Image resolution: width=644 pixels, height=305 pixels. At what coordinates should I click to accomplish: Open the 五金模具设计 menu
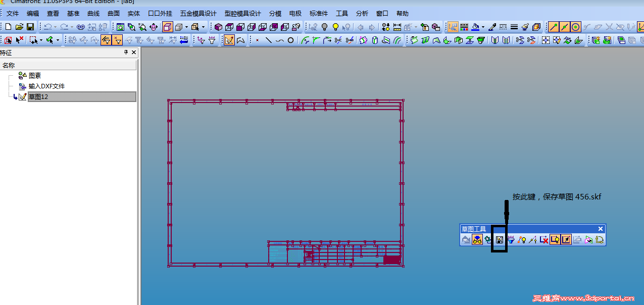coord(199,14)
